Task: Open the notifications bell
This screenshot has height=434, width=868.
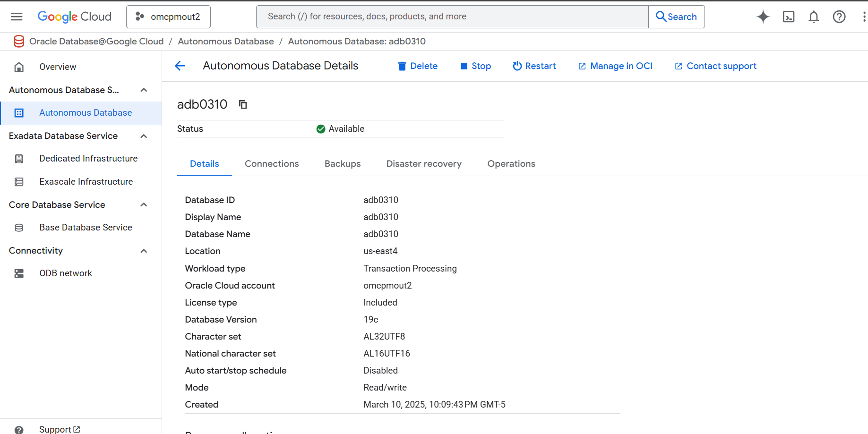Action: pyautogui.click(x=814, y=17)
